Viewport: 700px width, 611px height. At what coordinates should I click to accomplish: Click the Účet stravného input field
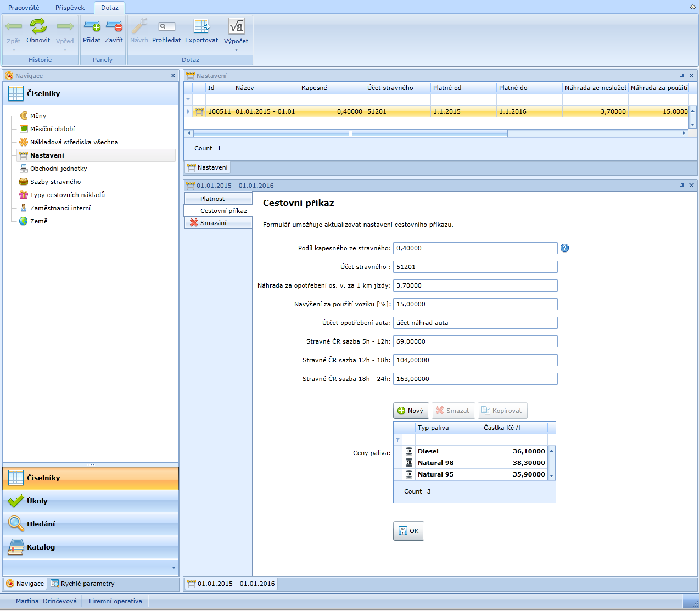pos(475,267)
